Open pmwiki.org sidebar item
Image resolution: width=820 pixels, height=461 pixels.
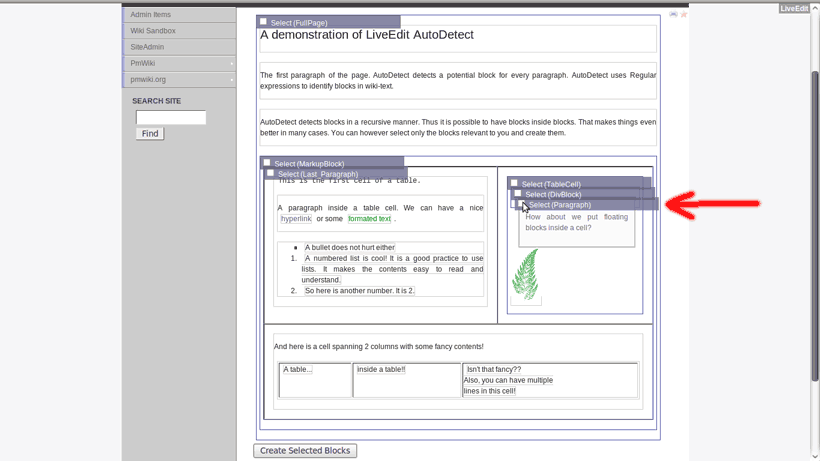click(179, 79)
